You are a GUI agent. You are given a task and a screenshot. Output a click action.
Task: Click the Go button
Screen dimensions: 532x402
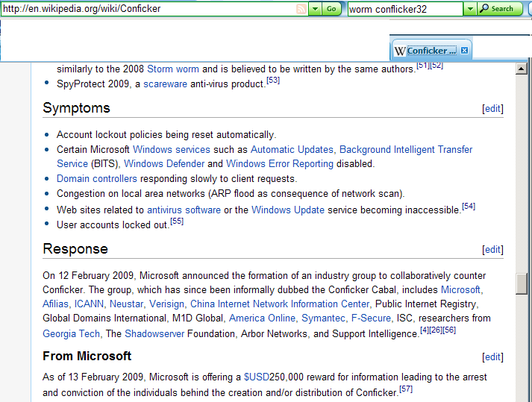point(331,9)
